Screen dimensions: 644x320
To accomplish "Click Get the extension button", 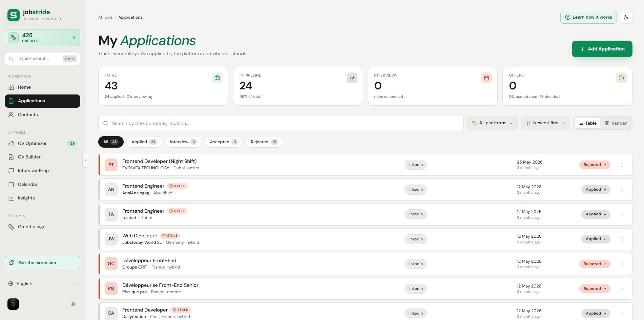I will coord(42,262).
